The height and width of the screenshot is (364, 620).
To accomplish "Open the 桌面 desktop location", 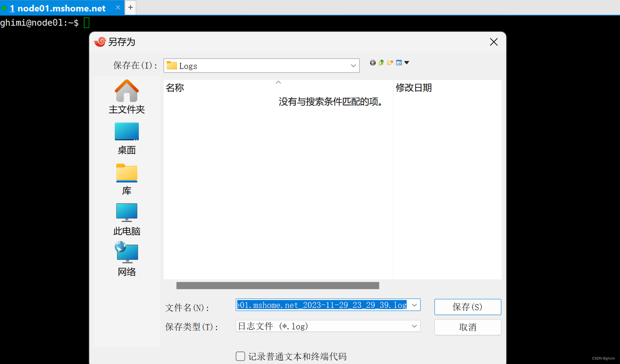I will pyautogui.click(x=127, y=139).
